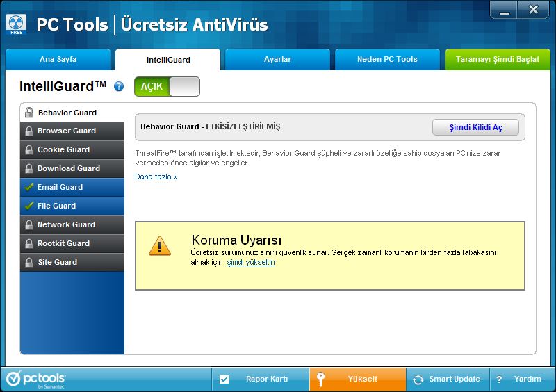Select Download Guard in the sidebar
556x392 pixels.
pyautogui.click(x=72, y=168)
